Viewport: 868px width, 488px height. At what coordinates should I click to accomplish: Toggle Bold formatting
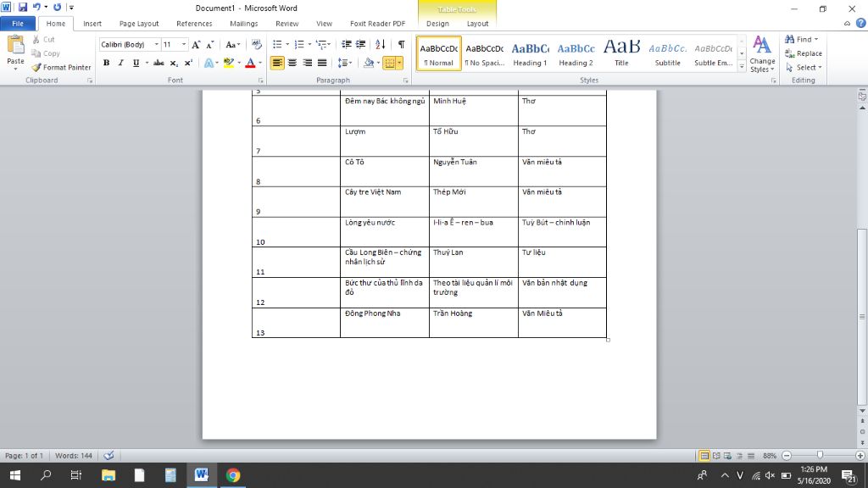coord(106,63)
